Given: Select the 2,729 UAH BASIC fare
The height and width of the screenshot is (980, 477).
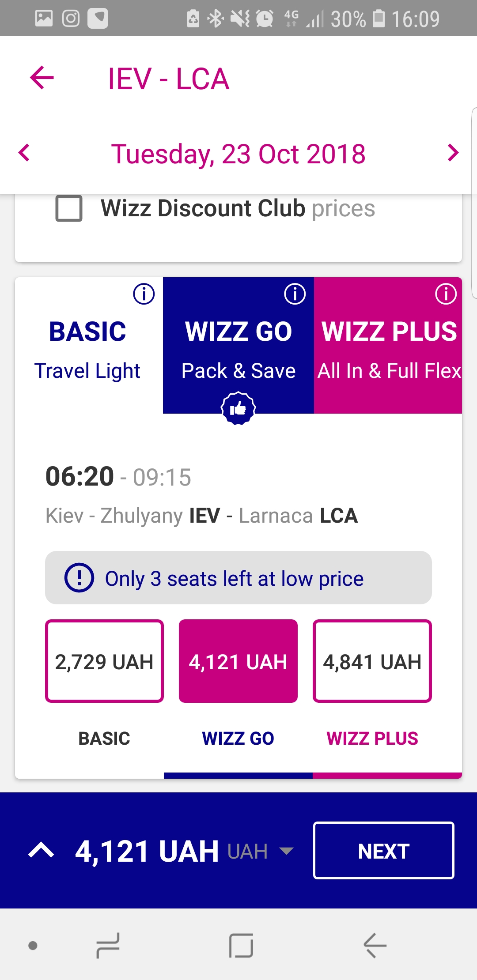Looking at the screenshot, I should click(x=104, y=661).
